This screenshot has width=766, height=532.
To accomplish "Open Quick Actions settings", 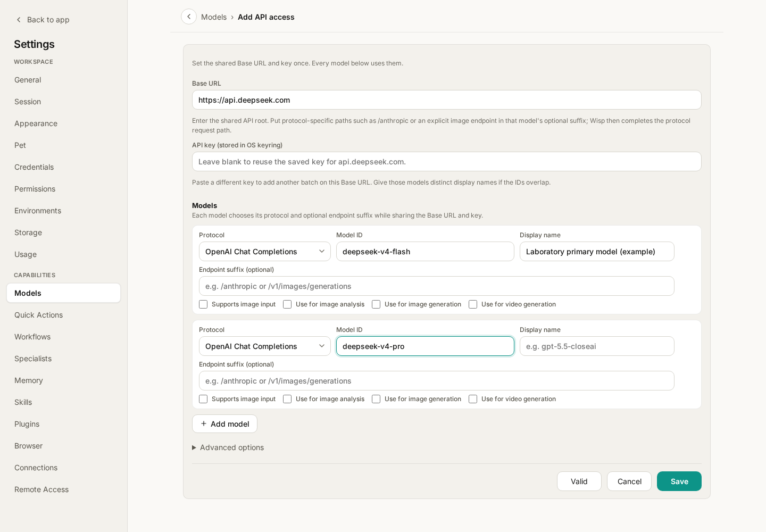I will [x=63, y=315].
